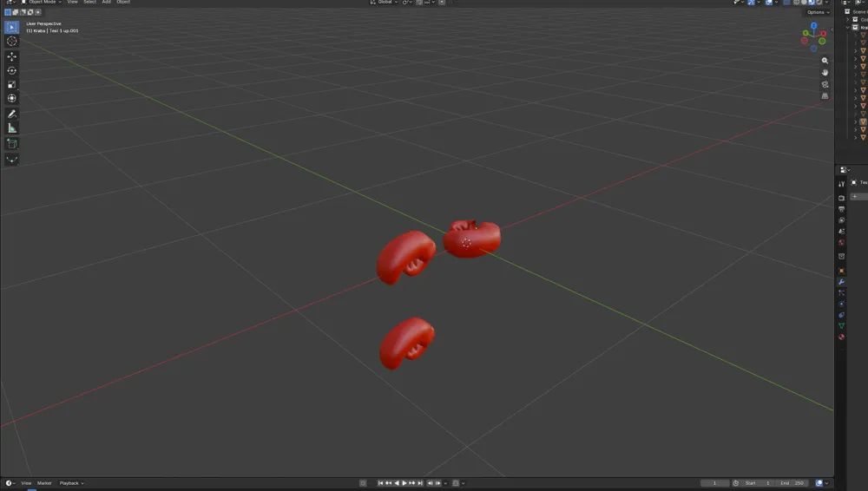Toggle the preview range clock icon
This screenshot has width=868, height=491.
736,483
